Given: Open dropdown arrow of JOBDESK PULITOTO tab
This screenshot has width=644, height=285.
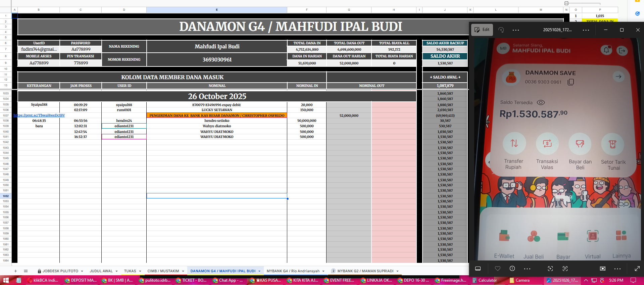Looking at the screenshot, I should point(82,271).
